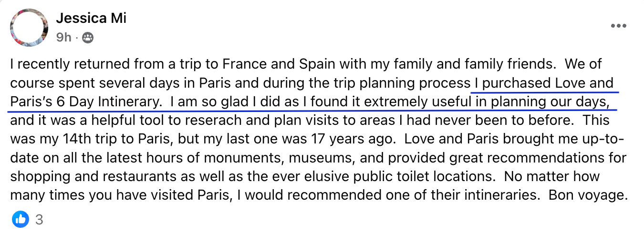The width and height of the screenshot is (644, 234).
Task: Click the blue thumbs-up reaction icon
Action: point(21,219)
